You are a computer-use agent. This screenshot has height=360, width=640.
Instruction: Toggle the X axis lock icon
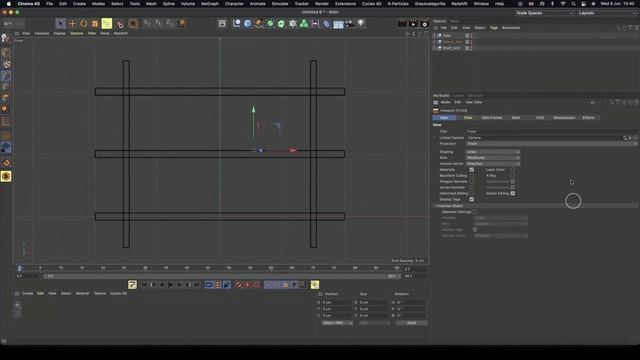point(147,23)
